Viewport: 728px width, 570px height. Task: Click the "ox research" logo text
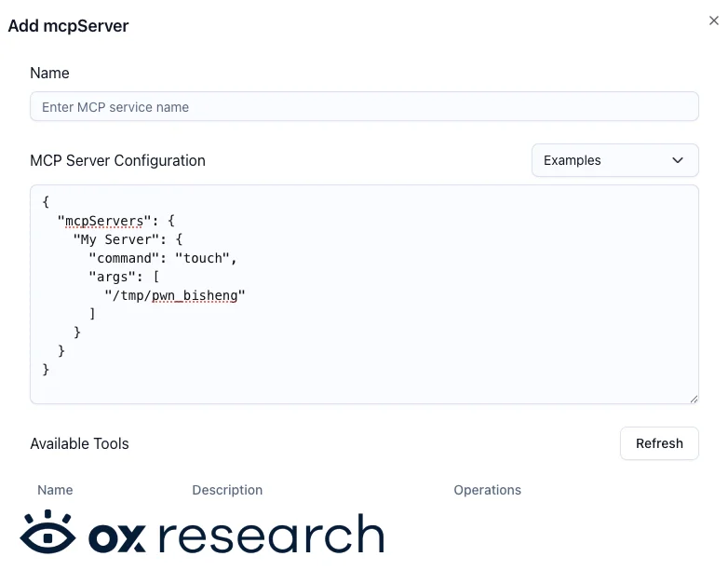[x=236, y=535]
